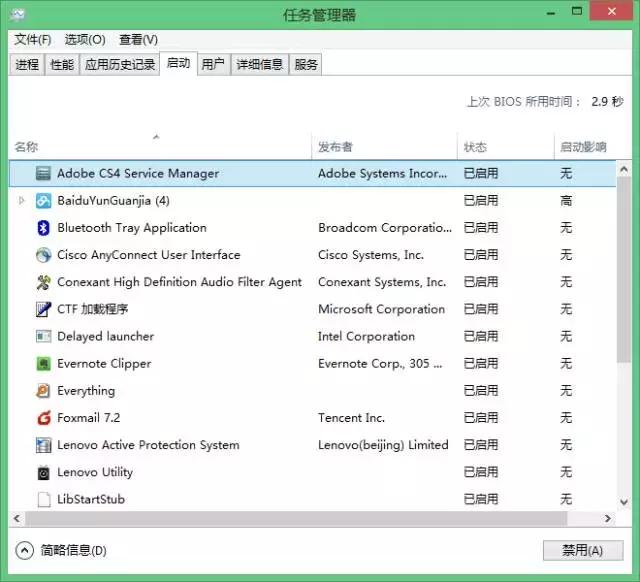Click the Delayed launcher icon
Screen dimensions: 640x582
pyautogui.click(x=43, y=336)
